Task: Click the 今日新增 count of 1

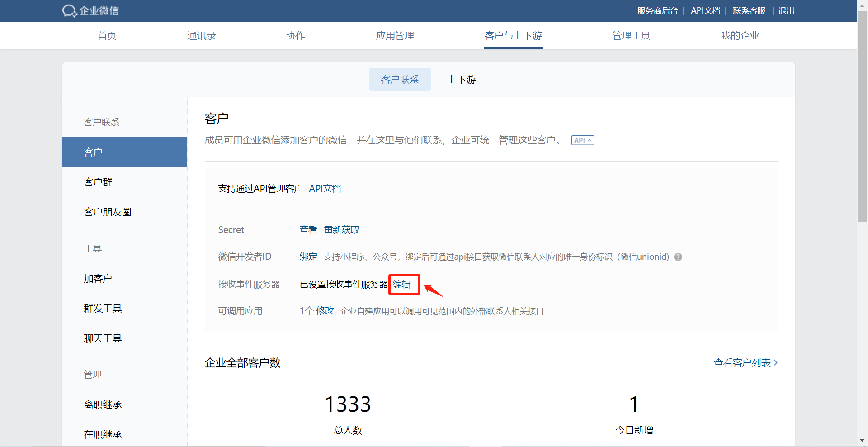Action: pos(634,404)
